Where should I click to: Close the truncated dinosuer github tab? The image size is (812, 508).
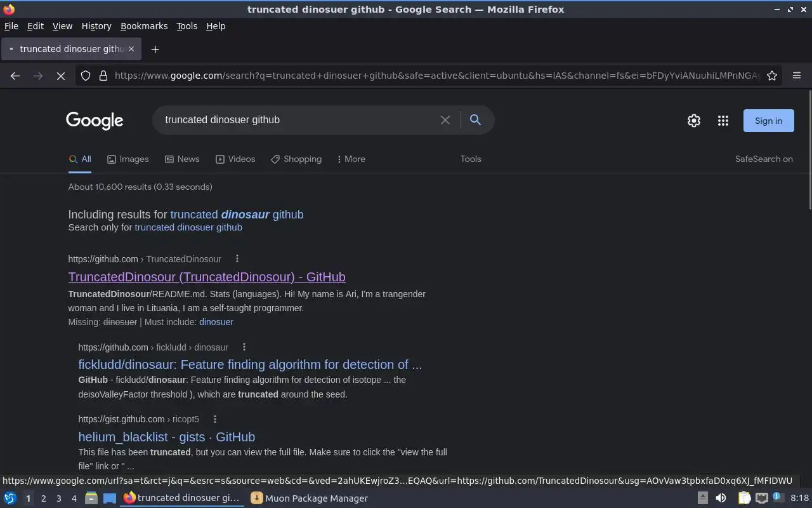tap(131, 49)
